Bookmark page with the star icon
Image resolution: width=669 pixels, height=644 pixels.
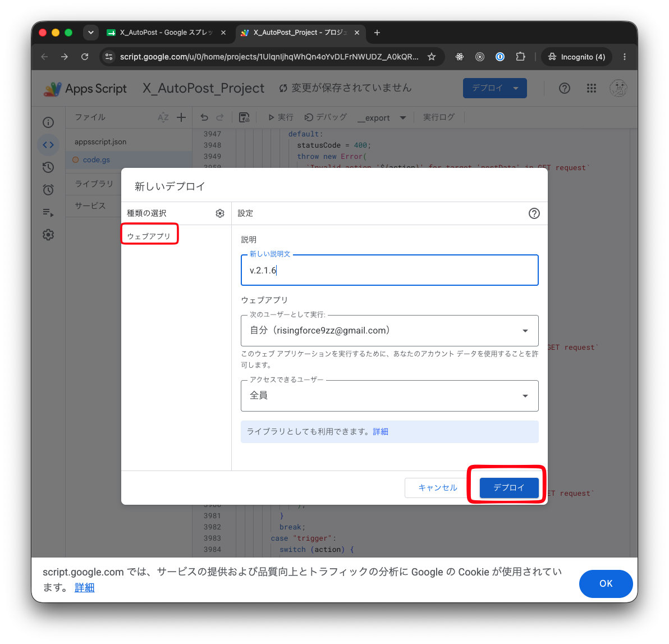432,57
